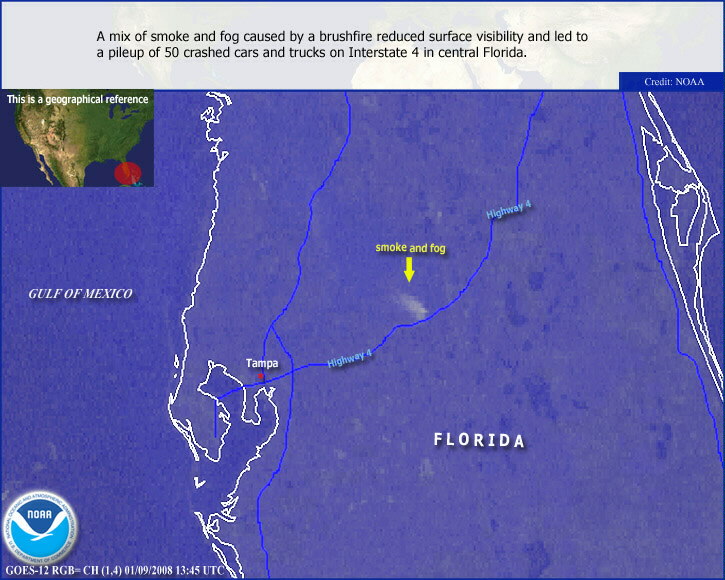Click the red circle on the reference map

tap(128, 173)
